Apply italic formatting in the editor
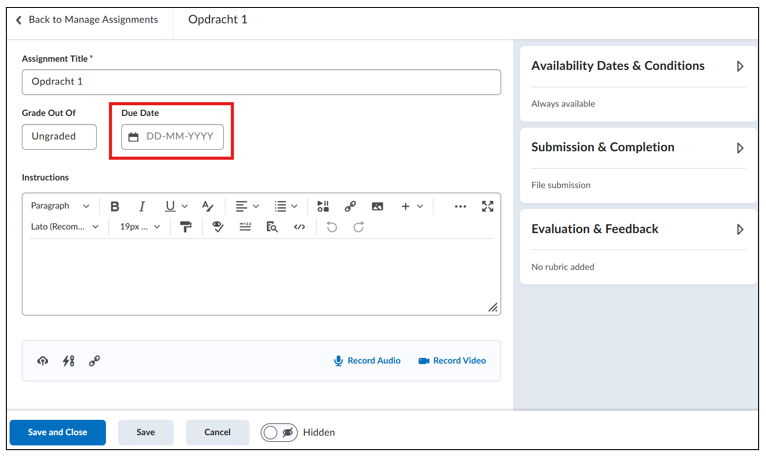 click(x=142, y=207)
